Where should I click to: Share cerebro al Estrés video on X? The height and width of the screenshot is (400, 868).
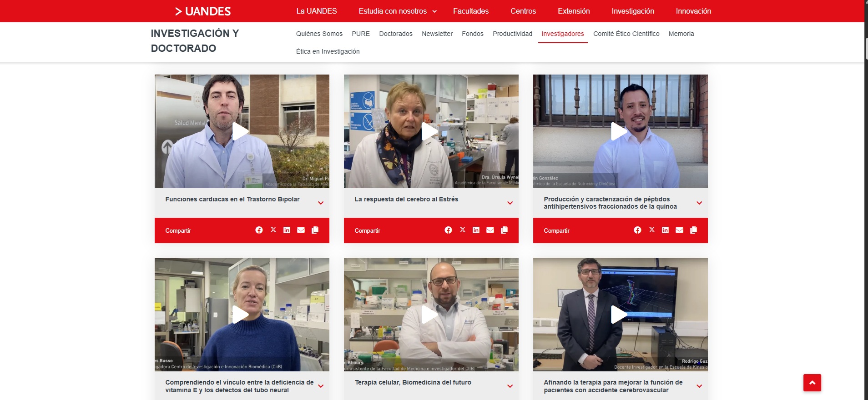pyautogui.click(x=462, y=230)
